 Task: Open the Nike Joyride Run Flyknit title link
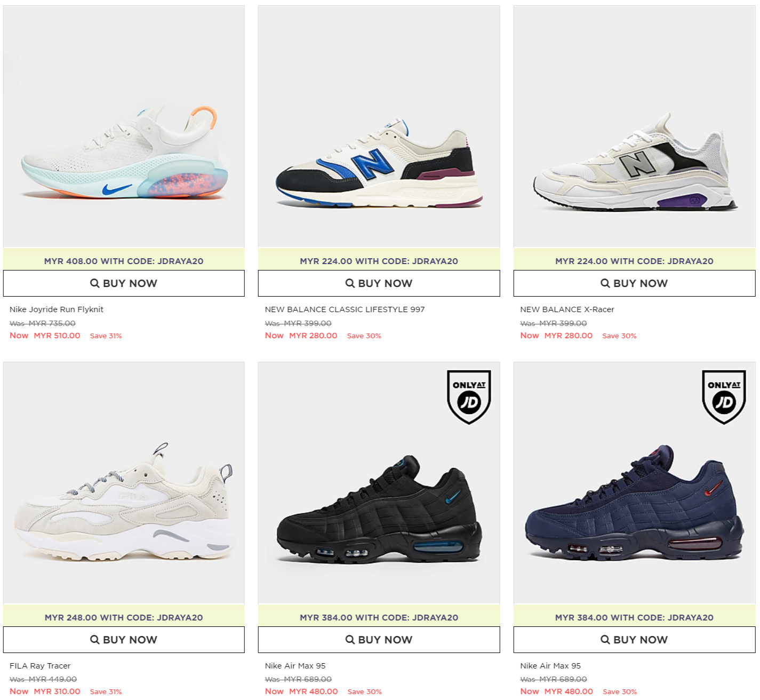pos(57,309)
